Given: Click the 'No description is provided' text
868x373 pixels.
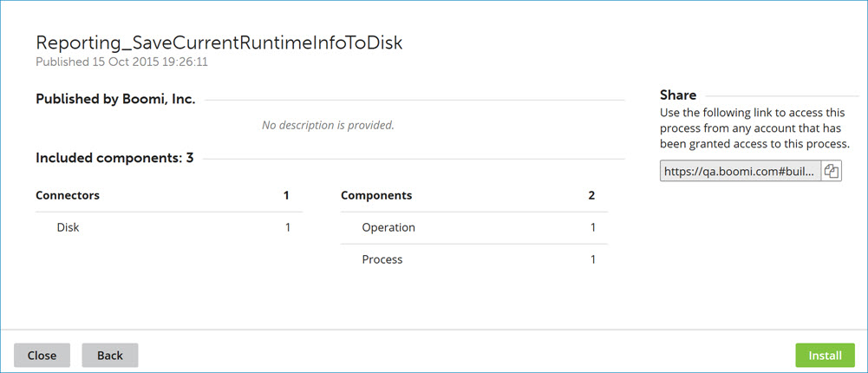Looking at the screenshot, I should (x=328, y=125).
